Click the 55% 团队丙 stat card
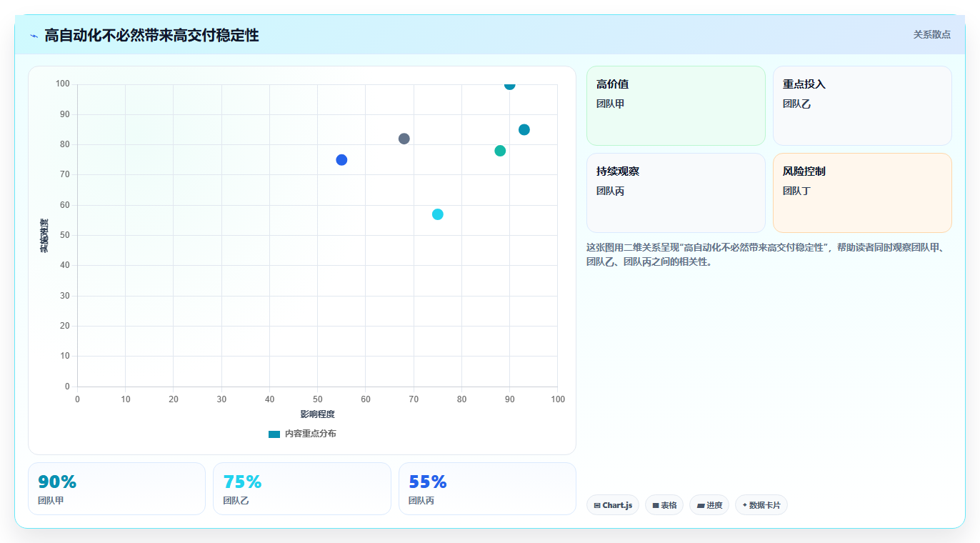Viewport: 980px width, 543px height. [487, 489]
